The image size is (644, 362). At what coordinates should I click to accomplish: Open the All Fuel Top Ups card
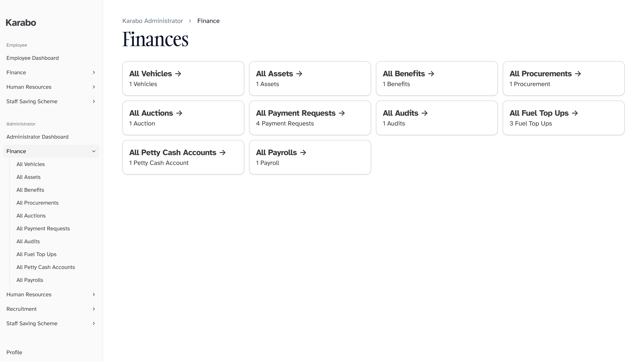563,118
